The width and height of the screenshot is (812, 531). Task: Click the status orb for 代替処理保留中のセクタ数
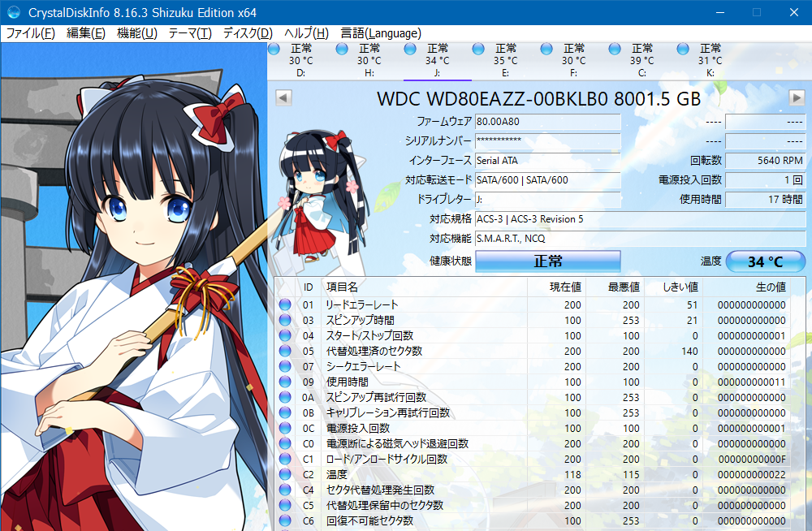coord(285,505)
